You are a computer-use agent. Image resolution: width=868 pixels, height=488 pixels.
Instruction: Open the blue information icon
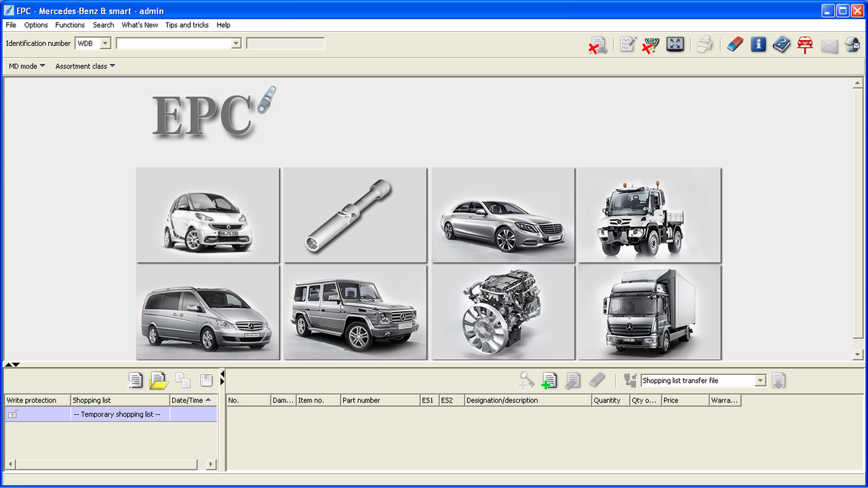tap(758, 45)
